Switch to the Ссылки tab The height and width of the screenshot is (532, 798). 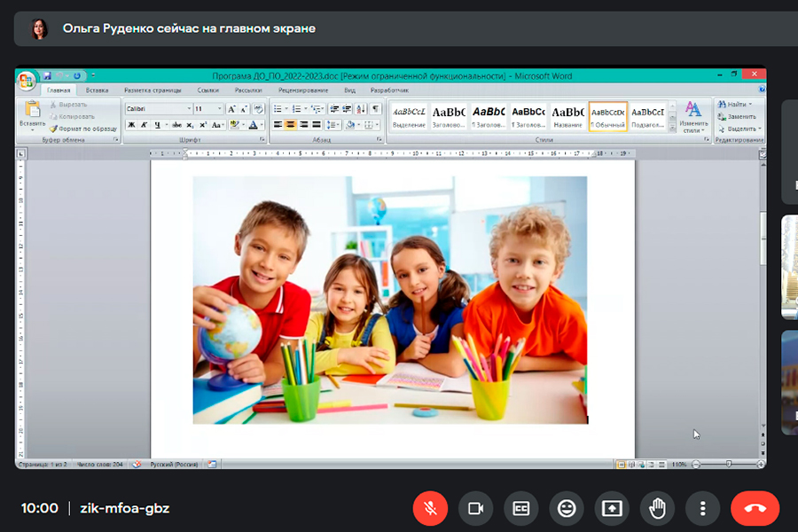point(207,90)
